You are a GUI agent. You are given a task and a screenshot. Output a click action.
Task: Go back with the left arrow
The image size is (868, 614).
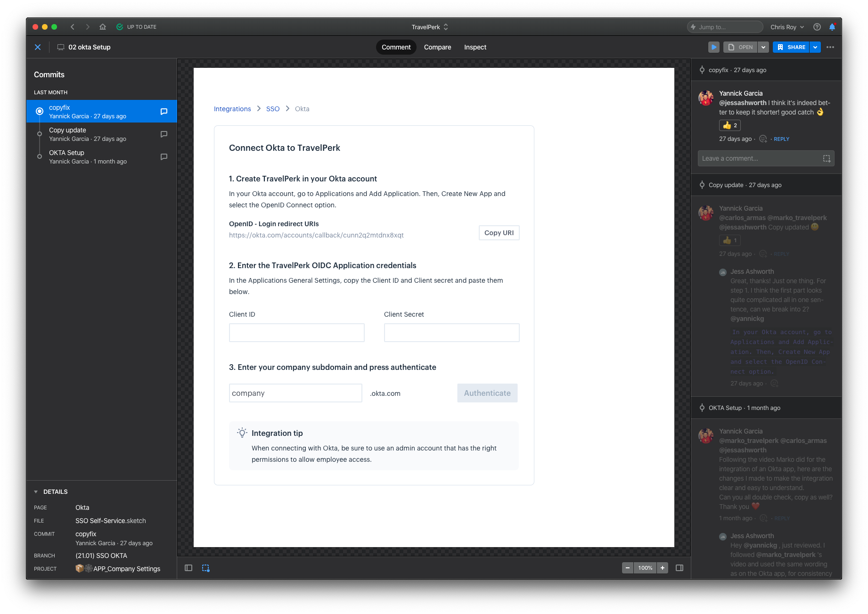click(x=73, y=27)
